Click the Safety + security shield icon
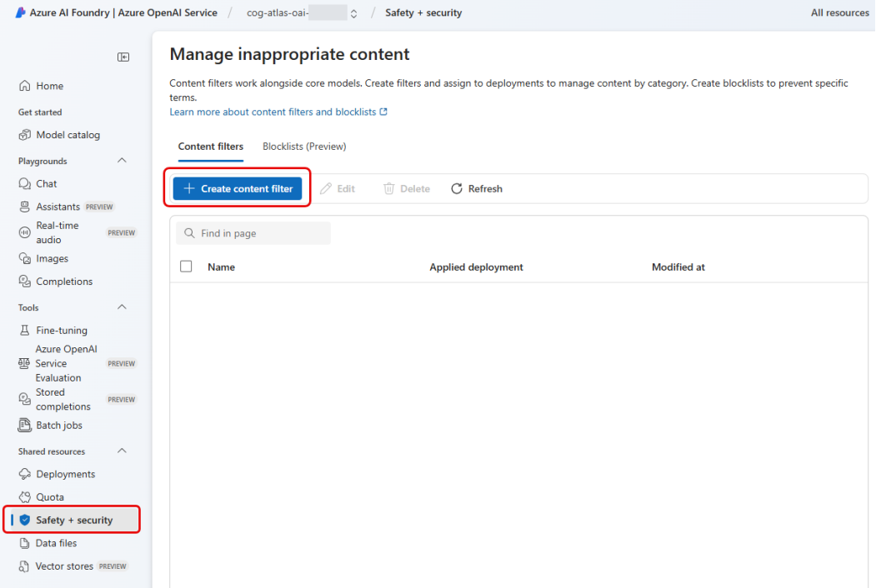The width and height of the screenshot is (876, 588). point(24,520)
